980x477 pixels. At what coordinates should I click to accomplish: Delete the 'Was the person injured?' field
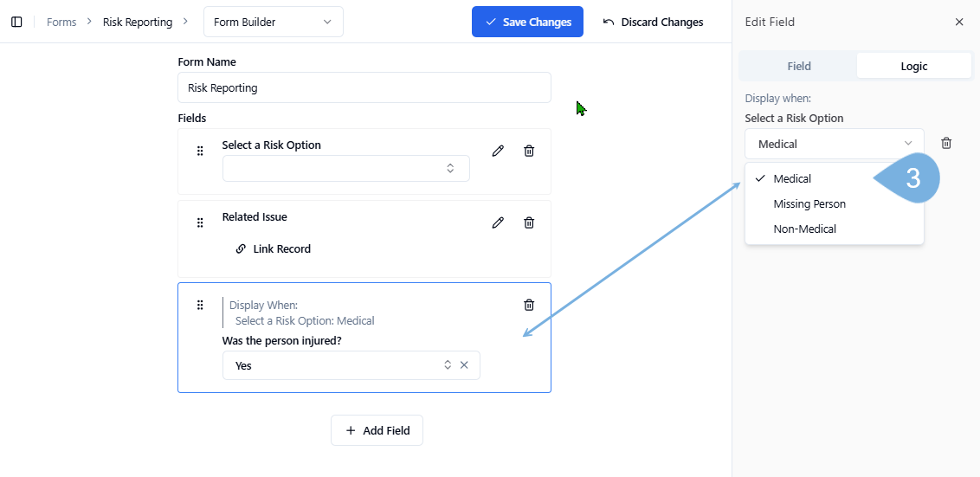pos(529,305)
